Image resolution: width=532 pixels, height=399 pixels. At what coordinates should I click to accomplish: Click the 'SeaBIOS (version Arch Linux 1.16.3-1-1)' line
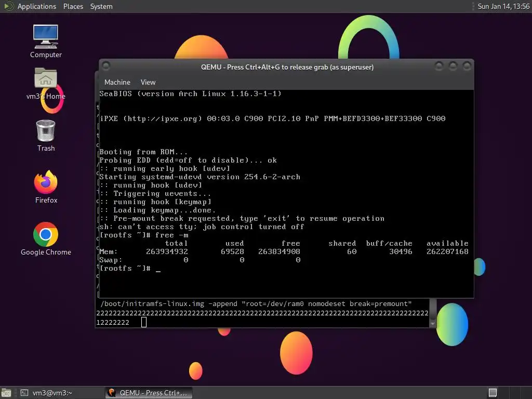tap(190, 94)
